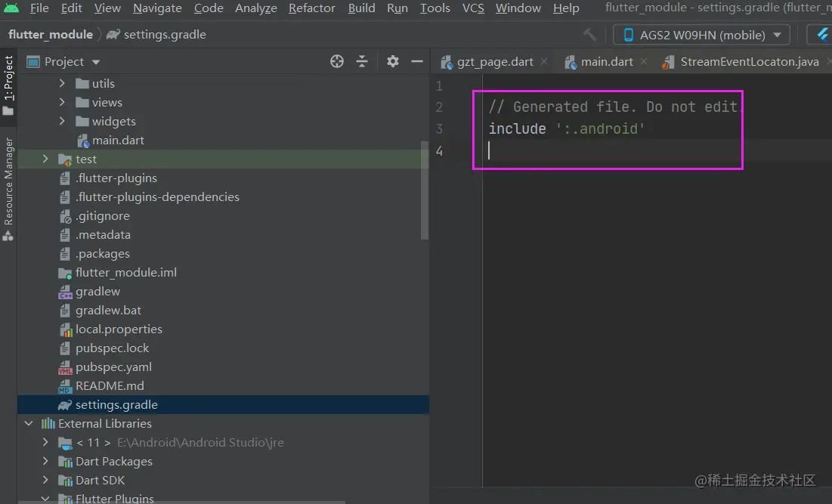Viewport: 832px width, 504px height.
Task: Open the VCS menu
Action: (473, 8)
